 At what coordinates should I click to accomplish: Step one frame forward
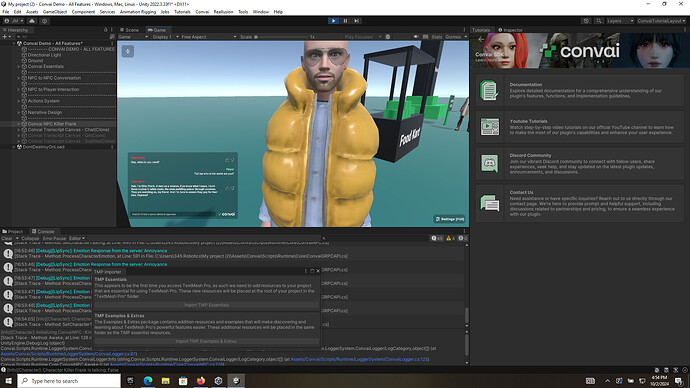pyautogui.click(x=357, y=21)
